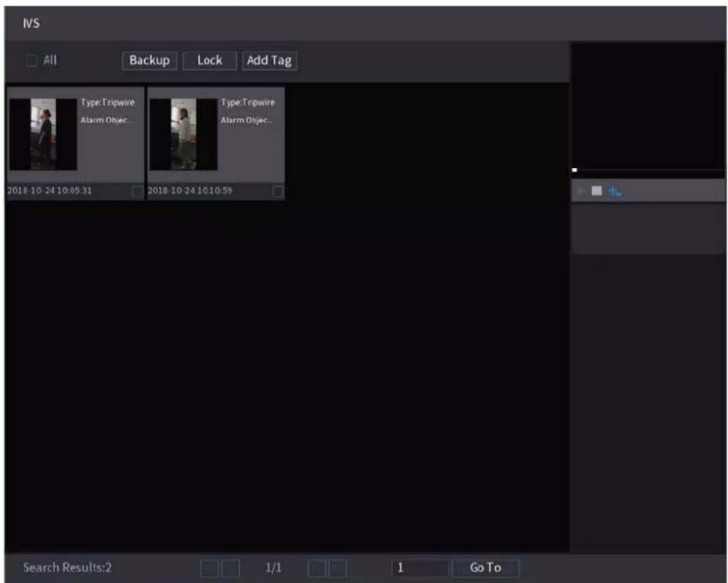Go to the next page of results
728x583 pixels.
(317, 568)
